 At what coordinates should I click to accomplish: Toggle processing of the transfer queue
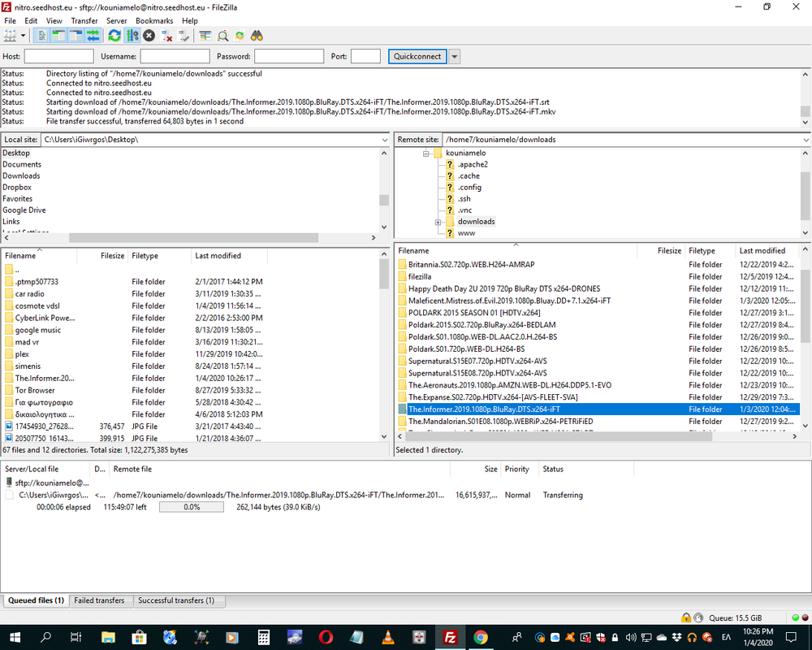coord(132,36)
